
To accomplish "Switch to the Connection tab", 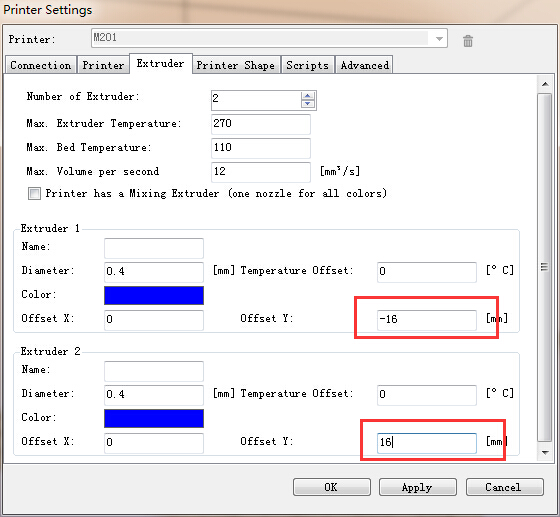I will (41, 65).
